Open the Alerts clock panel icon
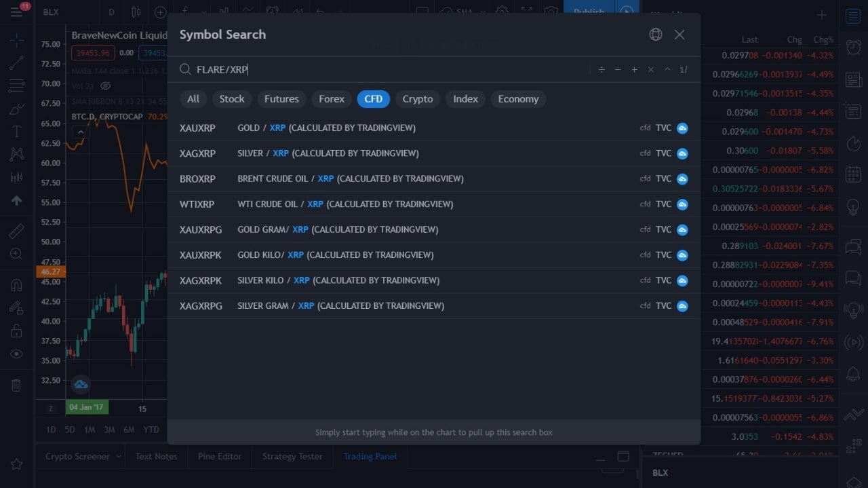This screenshot has height=488, width=868. [853, 47]
